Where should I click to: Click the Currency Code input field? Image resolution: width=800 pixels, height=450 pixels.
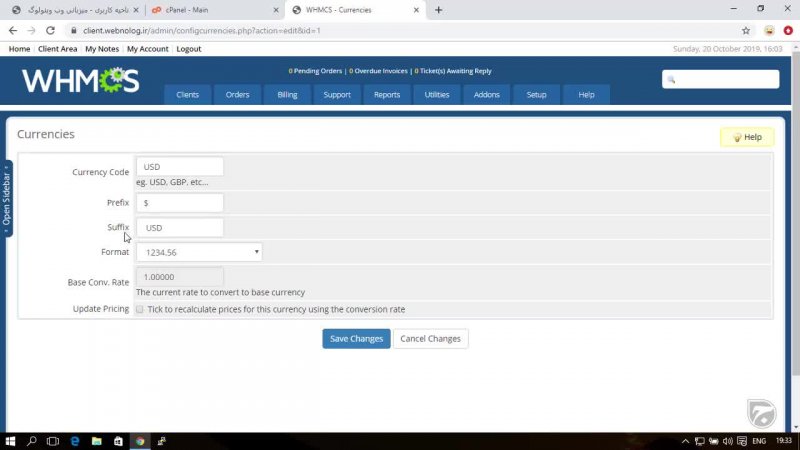click(x=180, y=167)
